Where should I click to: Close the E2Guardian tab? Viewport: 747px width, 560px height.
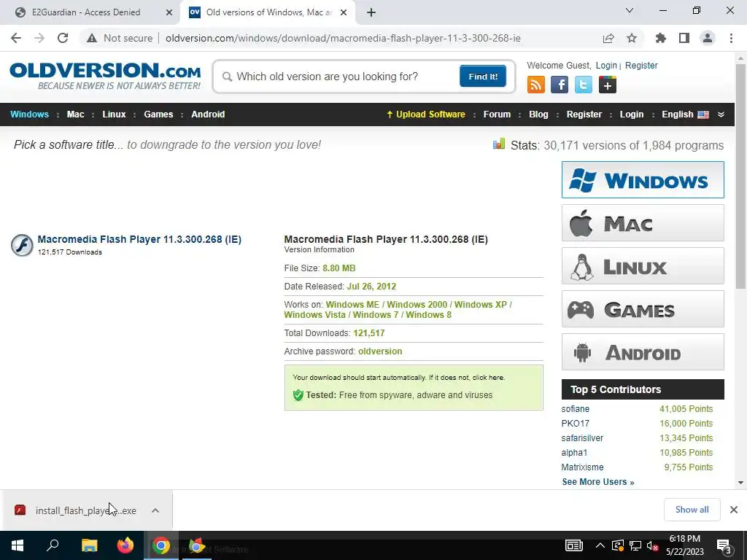(169, 12)
